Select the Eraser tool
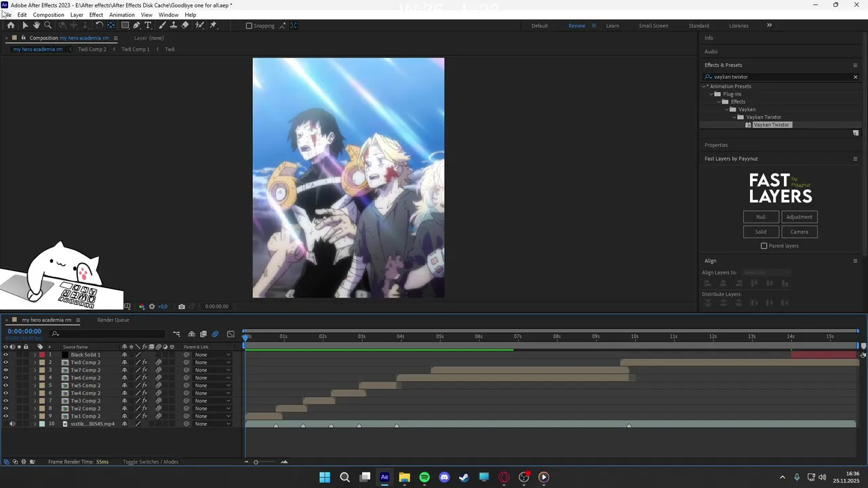 pos(185,25)
